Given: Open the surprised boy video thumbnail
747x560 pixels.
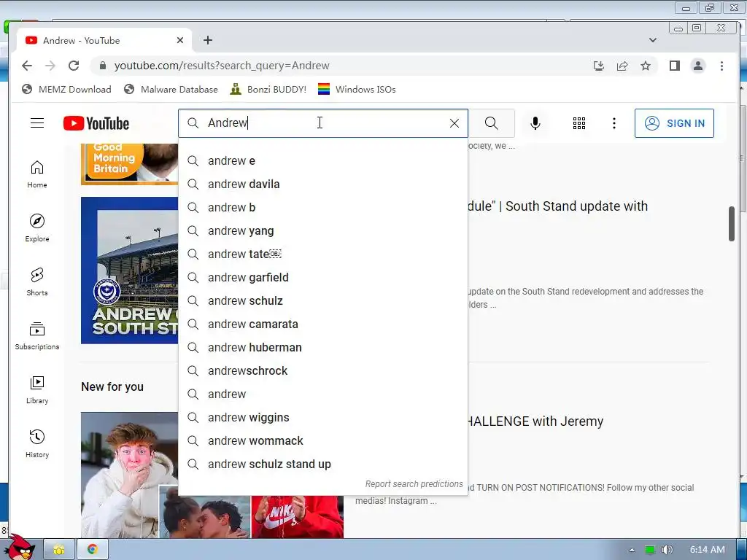Looking at the screenshot, I should [130, 475].
